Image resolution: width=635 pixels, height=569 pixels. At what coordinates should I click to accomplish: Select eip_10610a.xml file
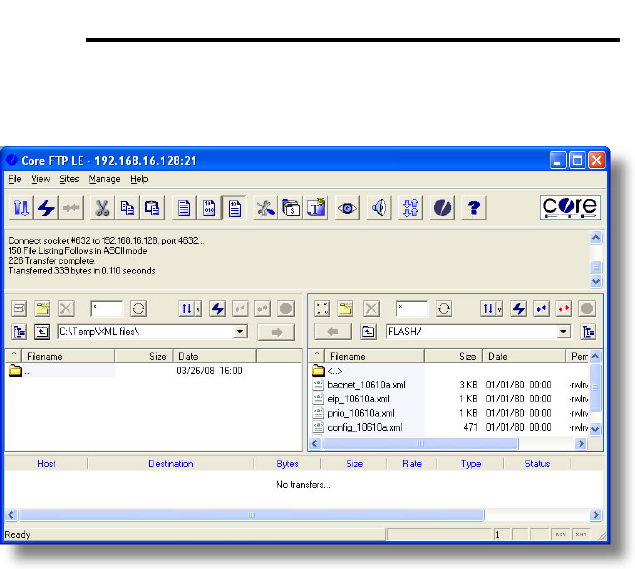[358, 399]
